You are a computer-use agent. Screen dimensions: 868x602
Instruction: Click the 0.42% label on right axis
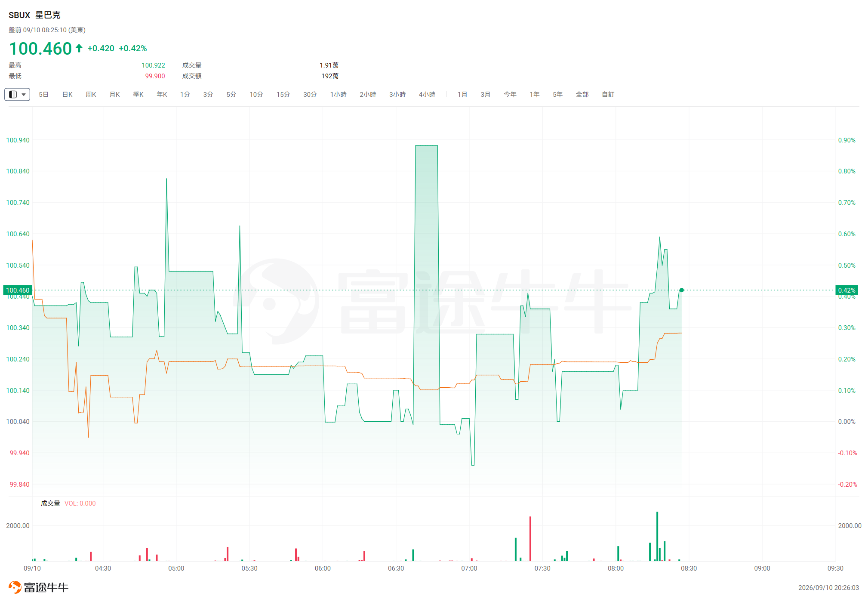[846, 290]
